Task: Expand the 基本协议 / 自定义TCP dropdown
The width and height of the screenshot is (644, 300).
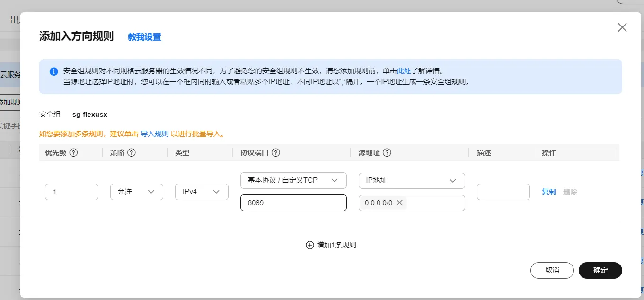Action: (x=293, y=180)
